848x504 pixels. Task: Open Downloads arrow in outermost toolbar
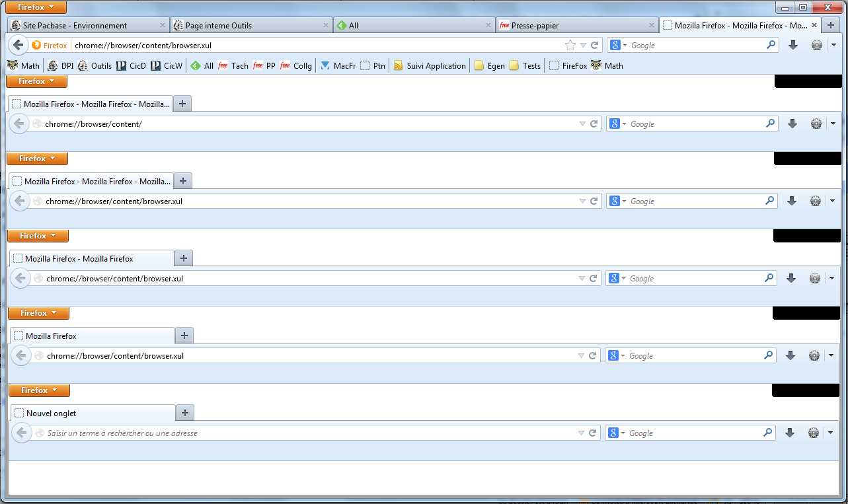[x=793, y=45]
